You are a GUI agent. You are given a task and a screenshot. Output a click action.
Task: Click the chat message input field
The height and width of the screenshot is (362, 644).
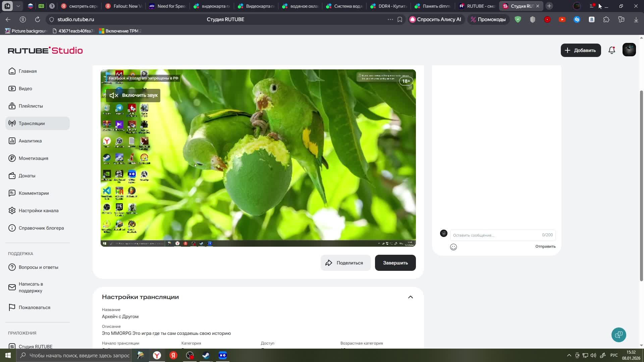(x=496, y=235)
